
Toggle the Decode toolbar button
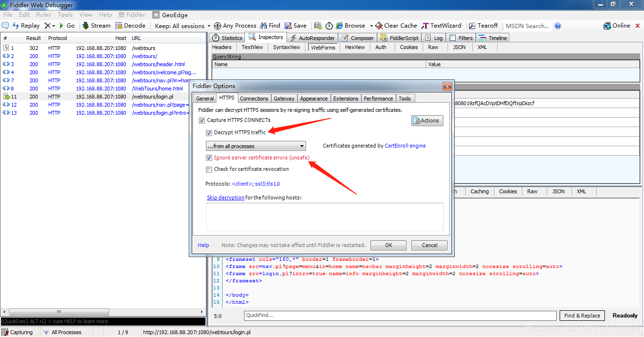pyautogui.click(x=131, y=26)
